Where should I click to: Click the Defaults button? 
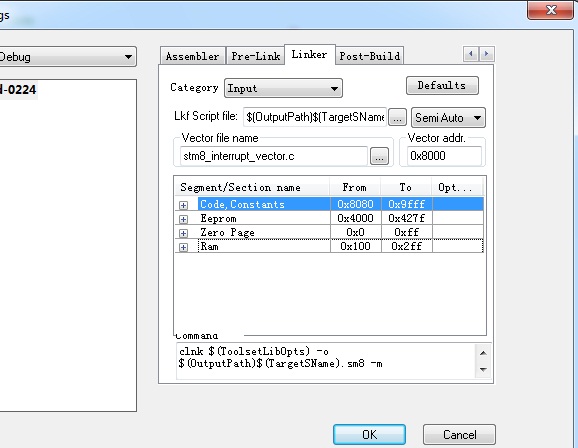[442, 86]
